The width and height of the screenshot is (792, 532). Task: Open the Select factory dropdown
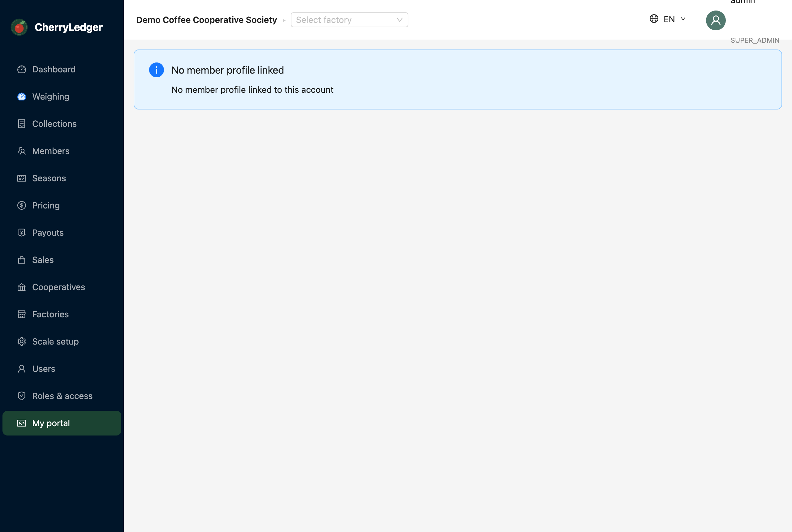click(349, 20)
